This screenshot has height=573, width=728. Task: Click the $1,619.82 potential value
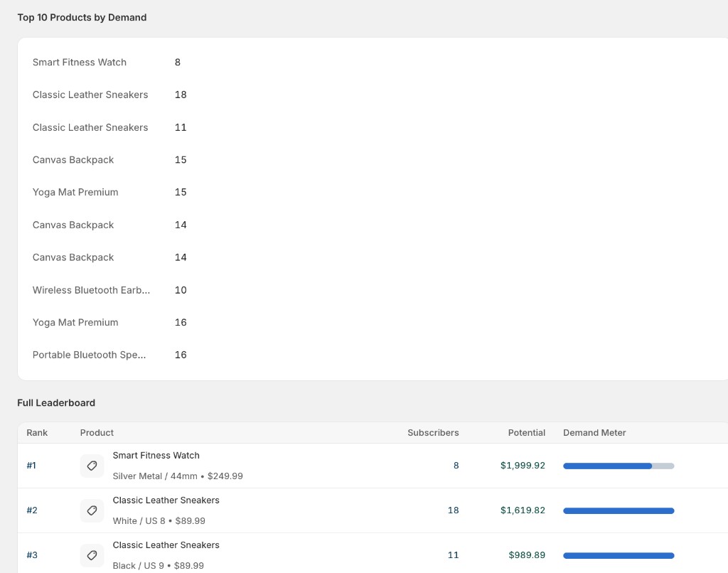(523, 510)
